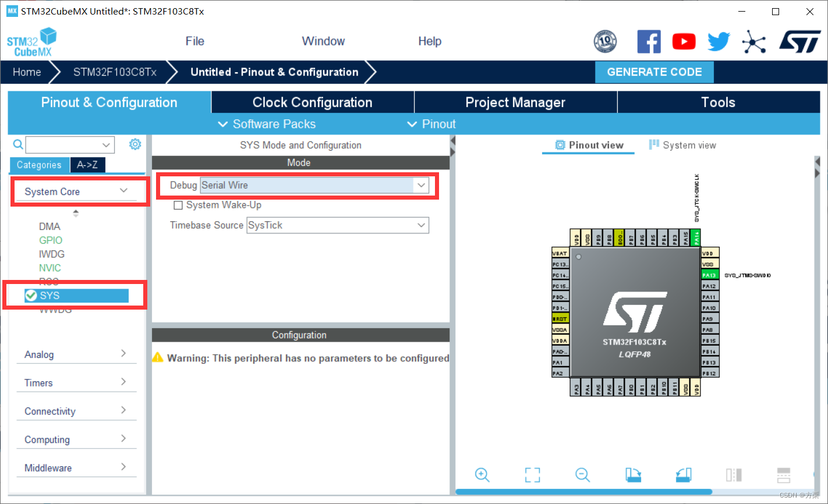828x504 pixels.
Task: Select the PA1 pin on chip
Action: [560, 362]
